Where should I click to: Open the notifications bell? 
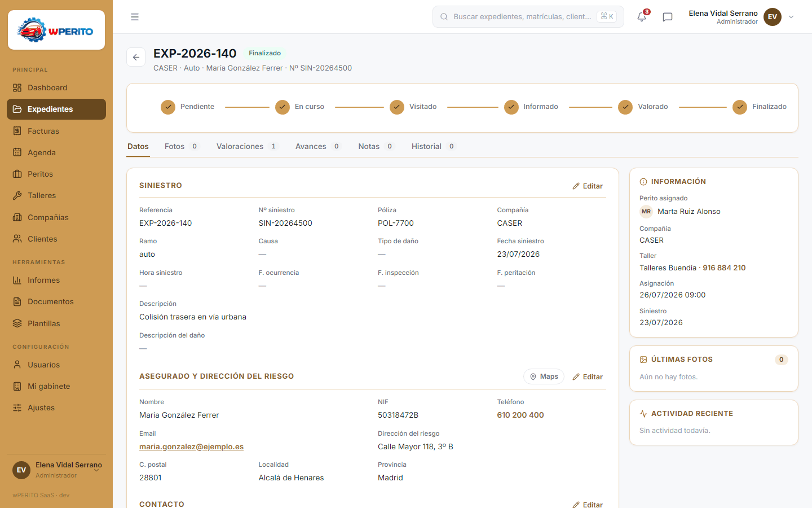point(642,17)
